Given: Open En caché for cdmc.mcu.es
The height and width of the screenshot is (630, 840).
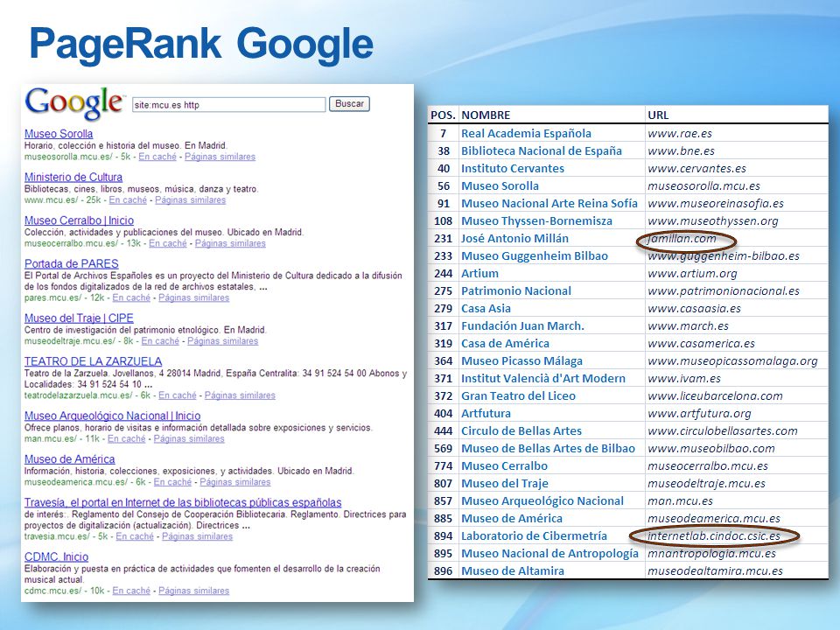Looking at the screenshot, I should pos(131,591).
